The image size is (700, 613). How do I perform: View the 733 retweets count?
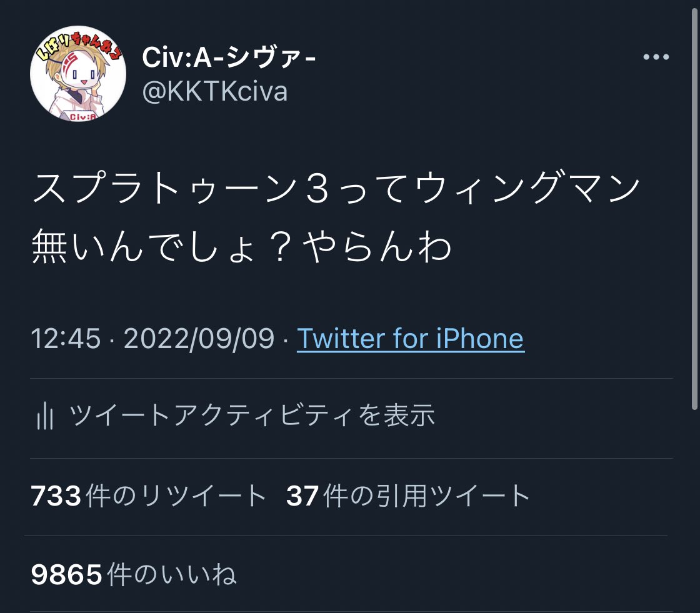pyautogui.click(x=56, y=496)
